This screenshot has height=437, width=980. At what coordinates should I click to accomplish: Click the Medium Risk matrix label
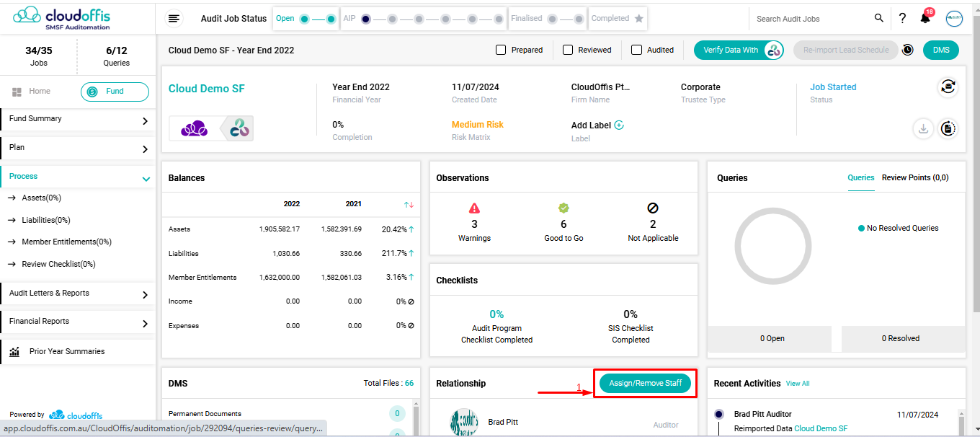(x=478, y=125)
